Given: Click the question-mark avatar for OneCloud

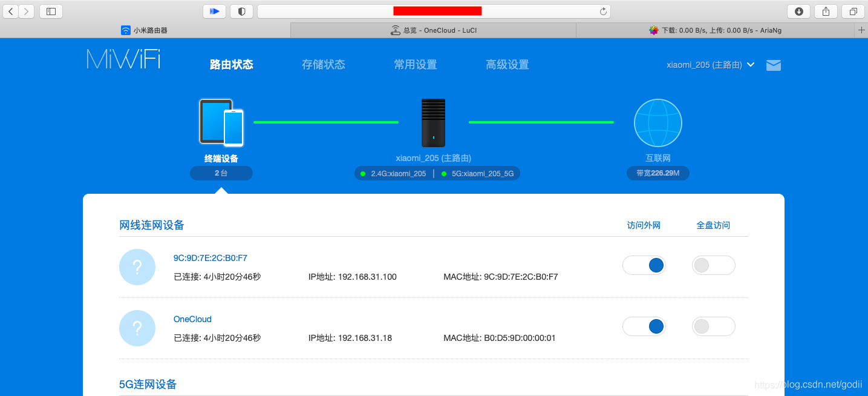Looking at the screenshot, I should (x=137, y=328).
